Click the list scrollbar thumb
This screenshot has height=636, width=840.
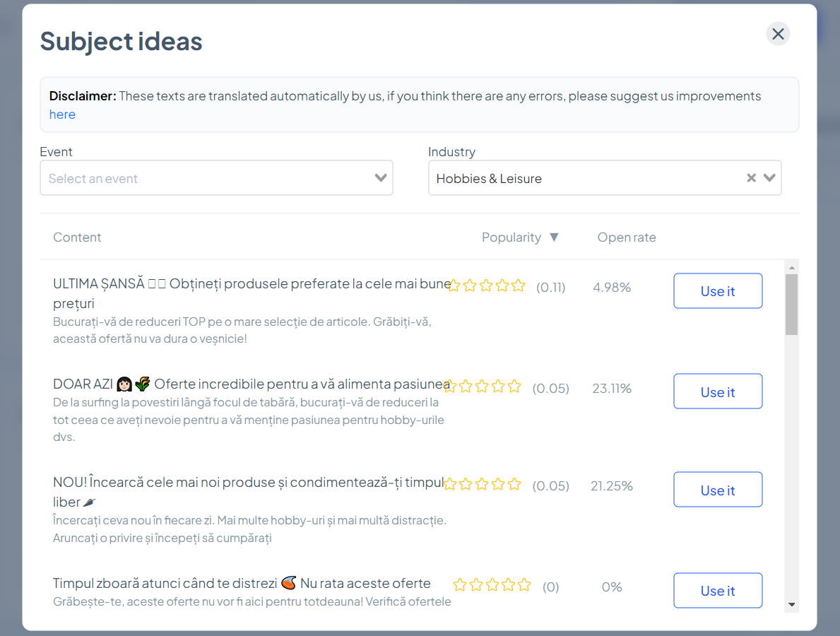pos(791,305)
